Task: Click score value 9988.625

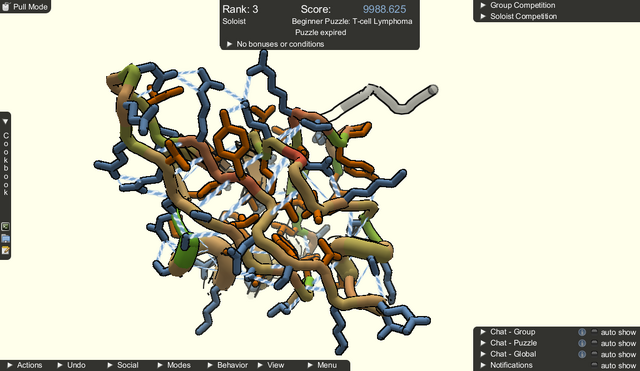Action: point(384,9)
